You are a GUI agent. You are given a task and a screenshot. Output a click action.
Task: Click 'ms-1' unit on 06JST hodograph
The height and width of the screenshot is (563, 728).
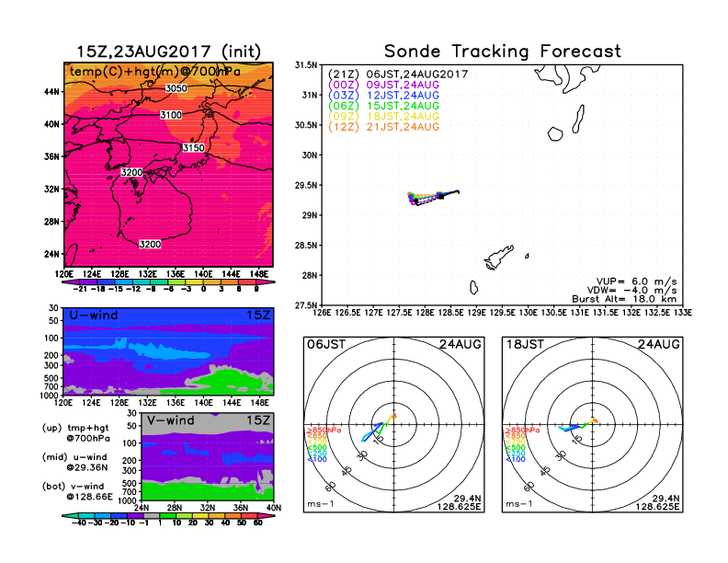pyautogui.click(x=321, y=504)
